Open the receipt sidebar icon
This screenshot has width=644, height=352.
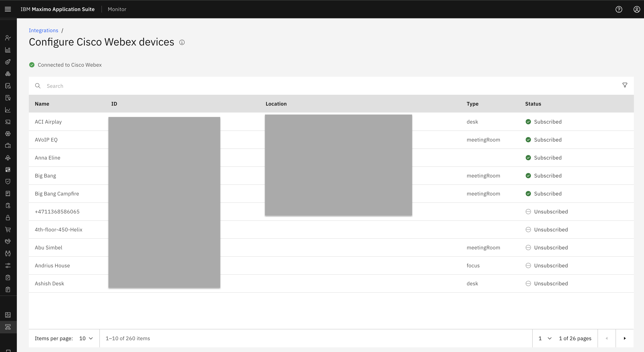8,193
